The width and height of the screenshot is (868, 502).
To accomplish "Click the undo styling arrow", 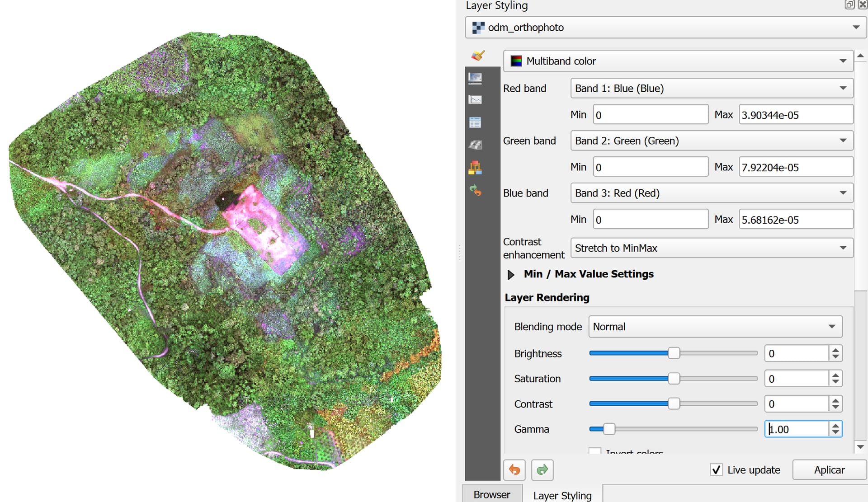I will pyautogui.click(x=514, y=470).
